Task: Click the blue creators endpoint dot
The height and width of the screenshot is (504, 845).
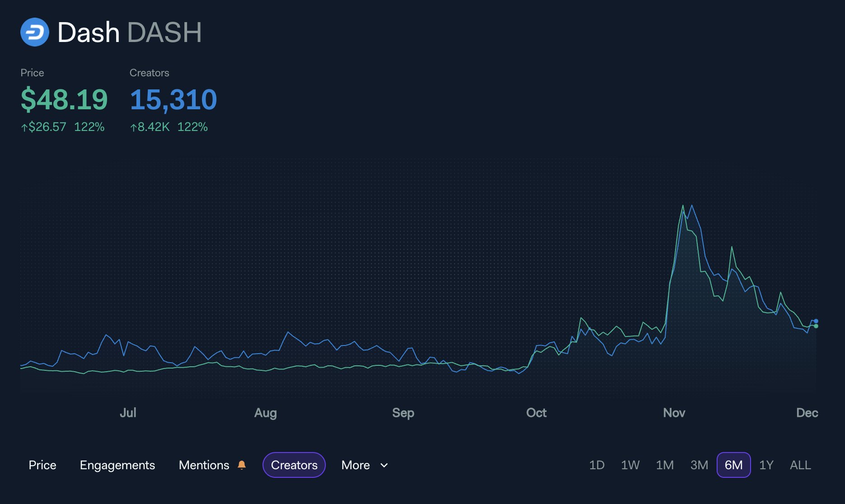Action: (816, 321)
